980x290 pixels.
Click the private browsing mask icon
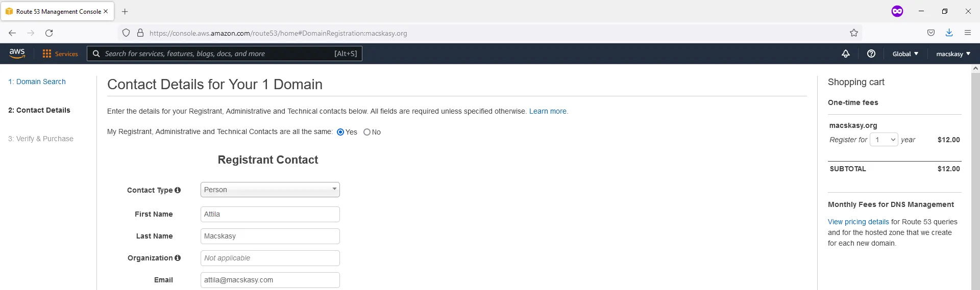coord(897,11)
